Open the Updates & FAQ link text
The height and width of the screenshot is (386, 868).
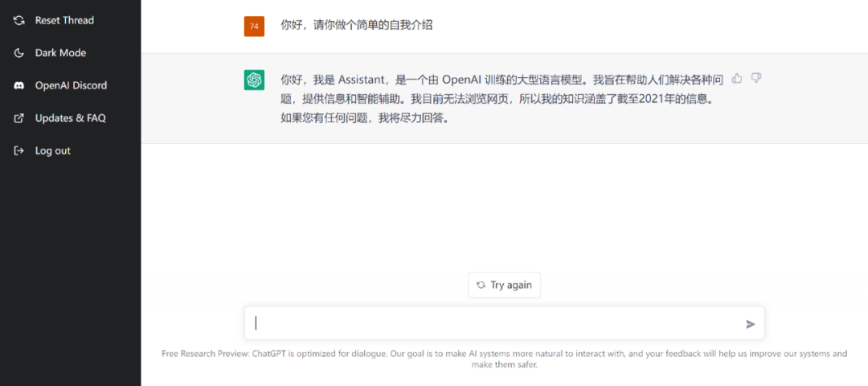coord(70,118)
